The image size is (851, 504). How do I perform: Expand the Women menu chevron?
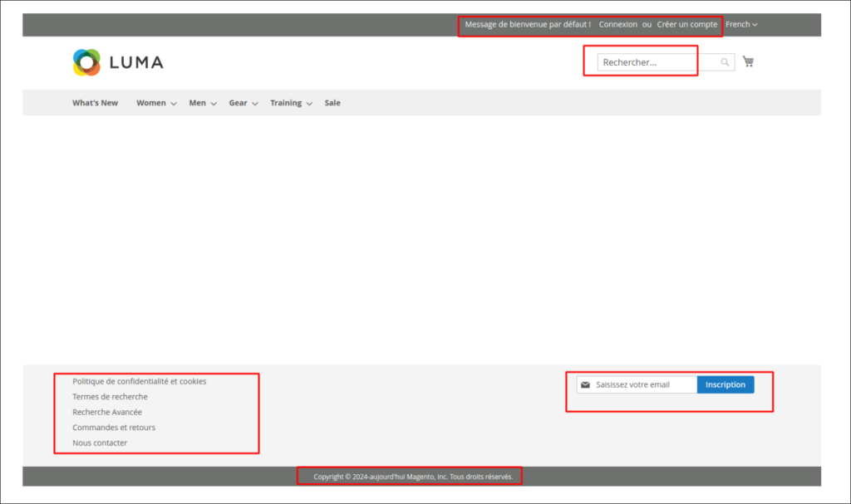click(x=174, y=104)
